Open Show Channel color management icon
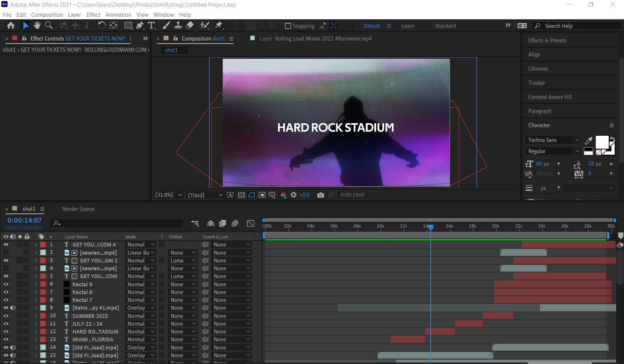Image resolution: width=624 pixels, height=364 pixels. 283,195
